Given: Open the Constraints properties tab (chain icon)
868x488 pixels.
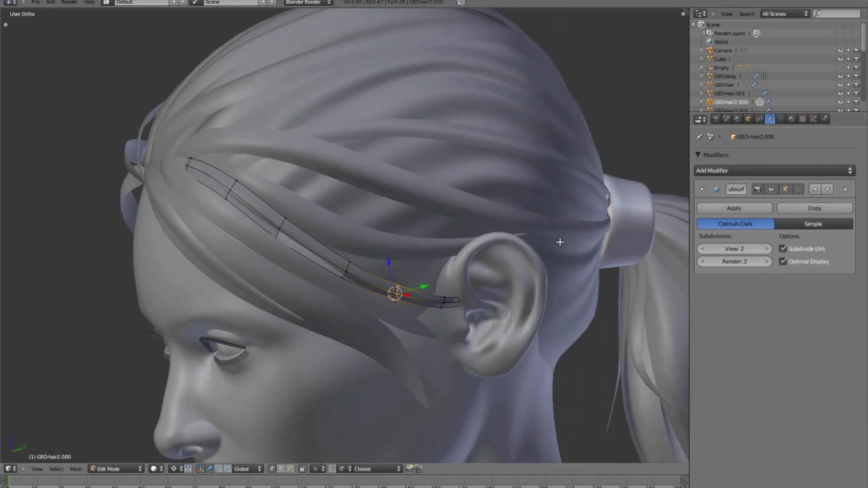Looking at the screenshot, I should (759, 119).
